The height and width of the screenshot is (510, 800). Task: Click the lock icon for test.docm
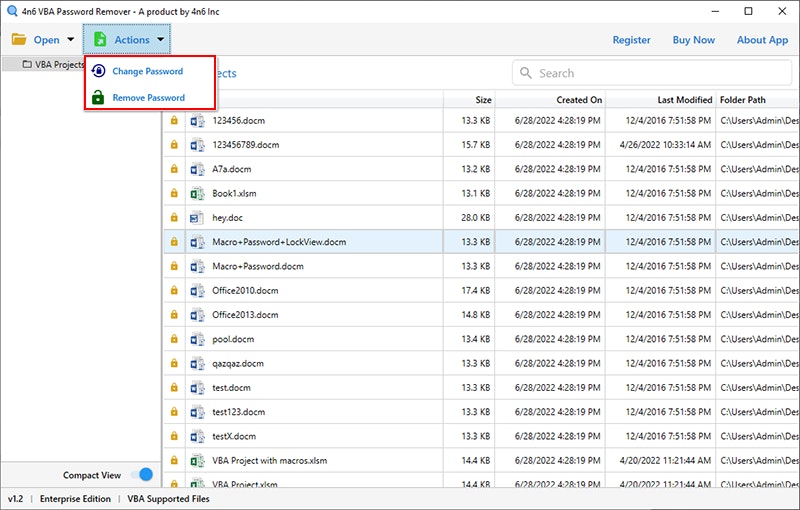(174, 387)
